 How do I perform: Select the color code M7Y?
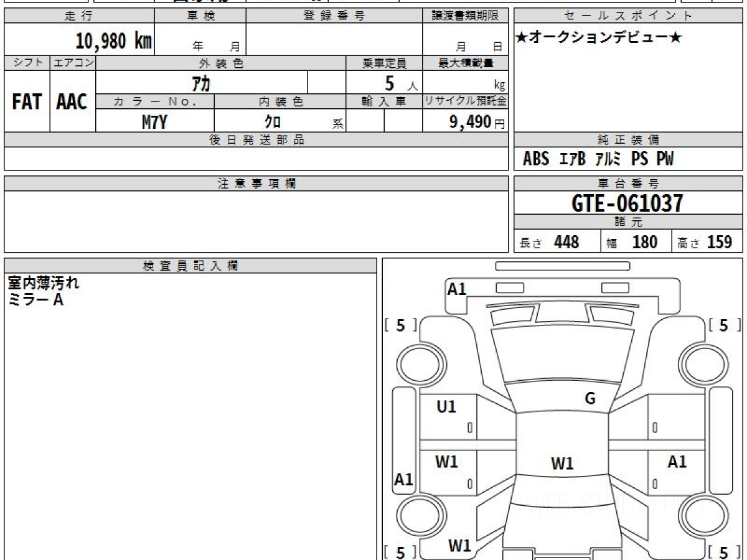click(154, 122)
